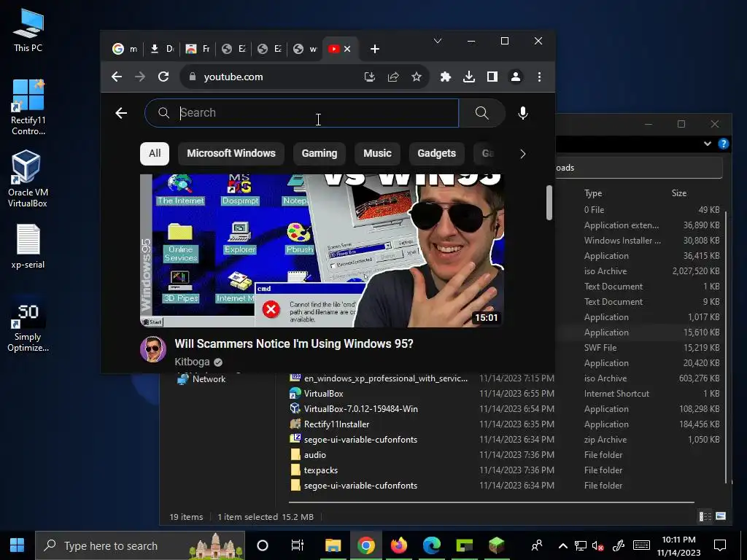The width and height of the screenshot is (747, 560).
Task: Show more filter chips with right arrow
Action: pyautogui.click(x=522, y=154)
